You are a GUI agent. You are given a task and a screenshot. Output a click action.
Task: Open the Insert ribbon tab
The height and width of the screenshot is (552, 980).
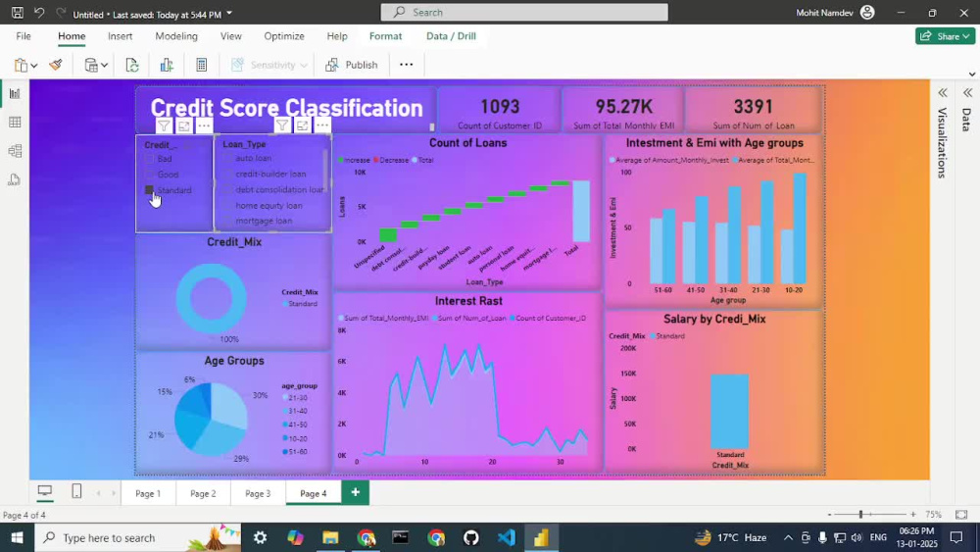(120, 36)
